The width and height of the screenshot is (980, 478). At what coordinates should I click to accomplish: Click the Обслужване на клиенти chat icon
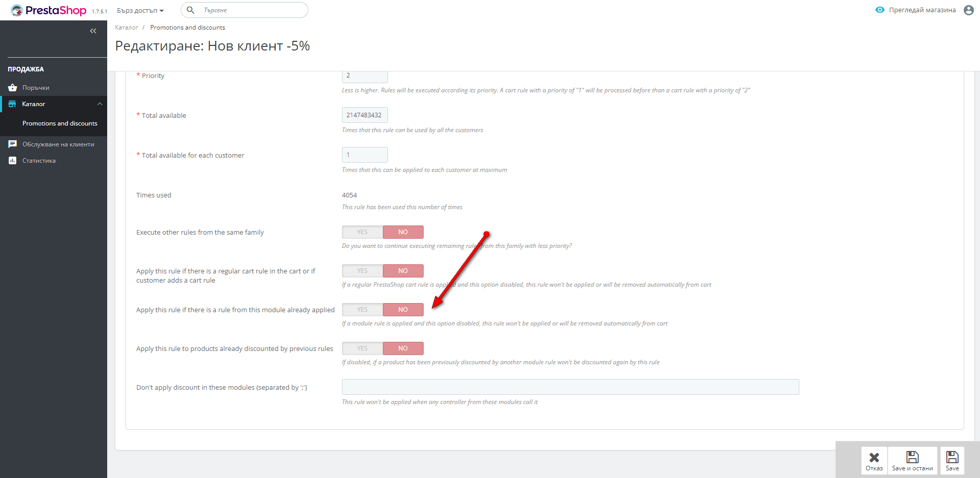[x=13, y=144]
